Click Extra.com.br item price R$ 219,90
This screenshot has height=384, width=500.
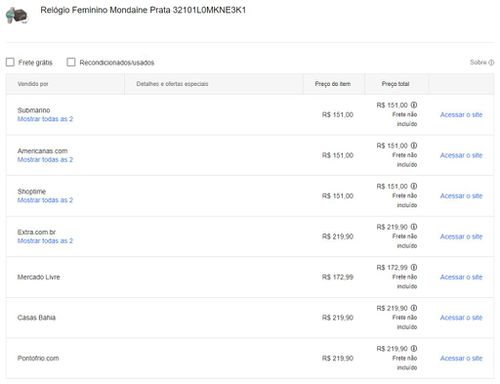tap(337, 237)
